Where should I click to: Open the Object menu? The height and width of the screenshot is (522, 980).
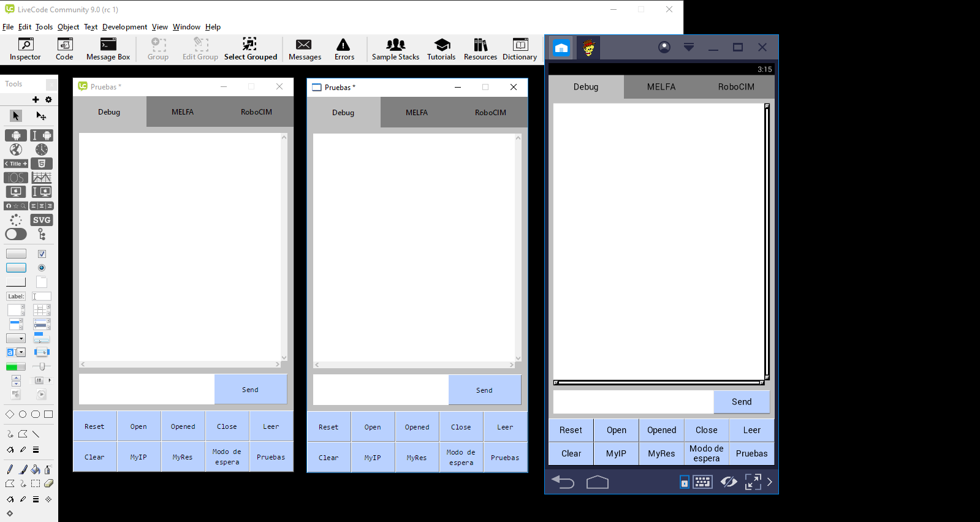68,27
